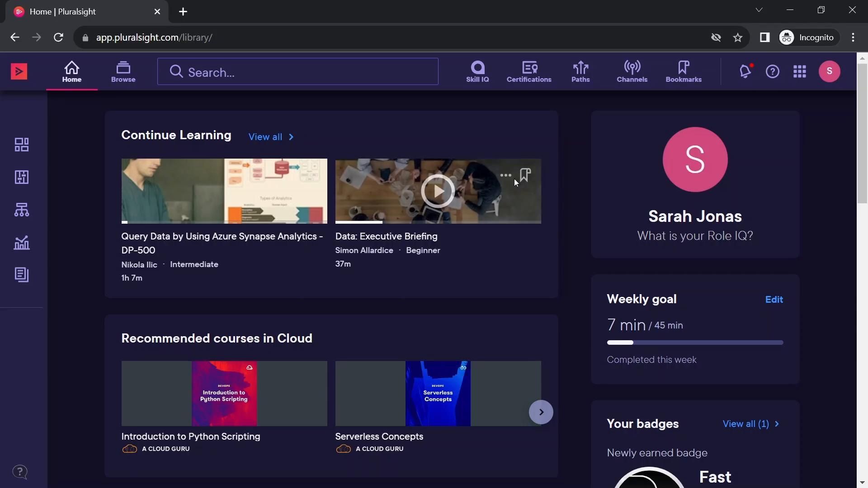Bookmark this page with star icon

coord(738,38)
